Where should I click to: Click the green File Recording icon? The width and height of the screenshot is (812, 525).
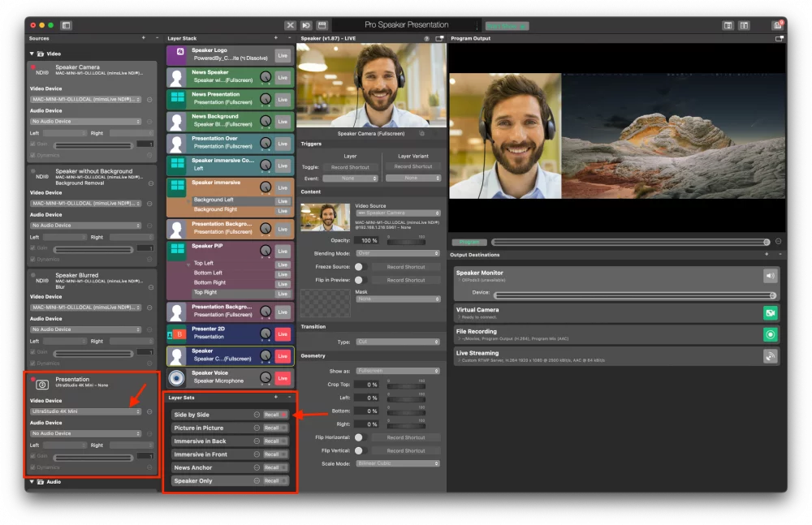tap(770, 334)
